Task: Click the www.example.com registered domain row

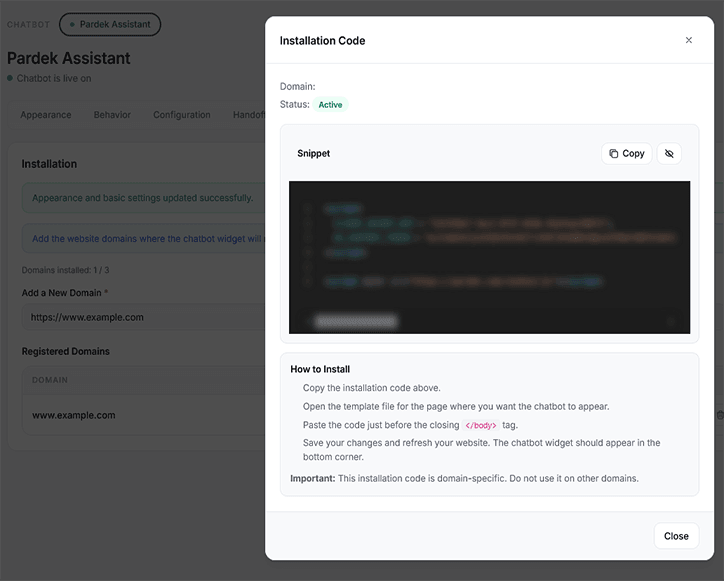Action: click(144, 415)
